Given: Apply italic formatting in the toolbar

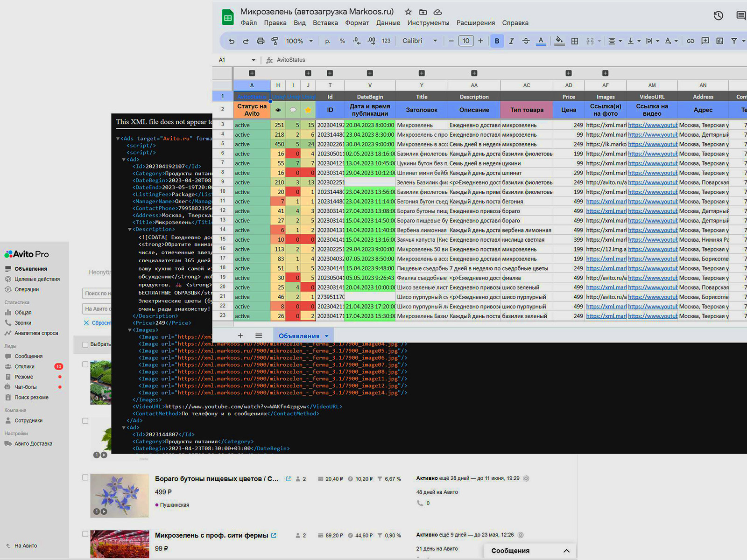Looking at the screenshot, I should tap(511, 41).
